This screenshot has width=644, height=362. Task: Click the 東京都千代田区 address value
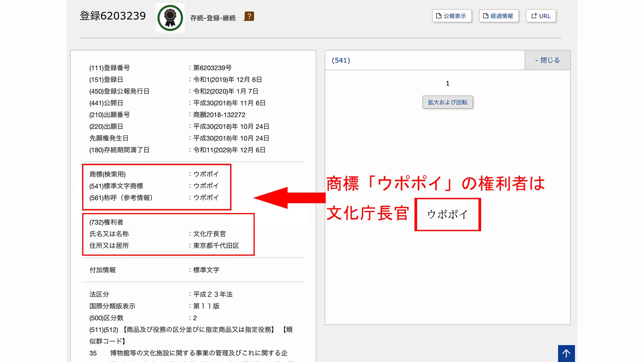coord(216,245)
